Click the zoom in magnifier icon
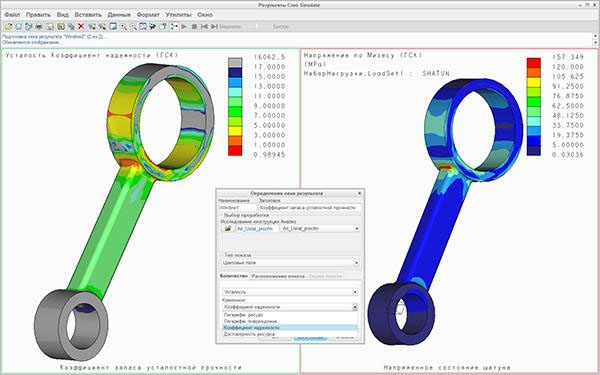 tap(123, 26)
